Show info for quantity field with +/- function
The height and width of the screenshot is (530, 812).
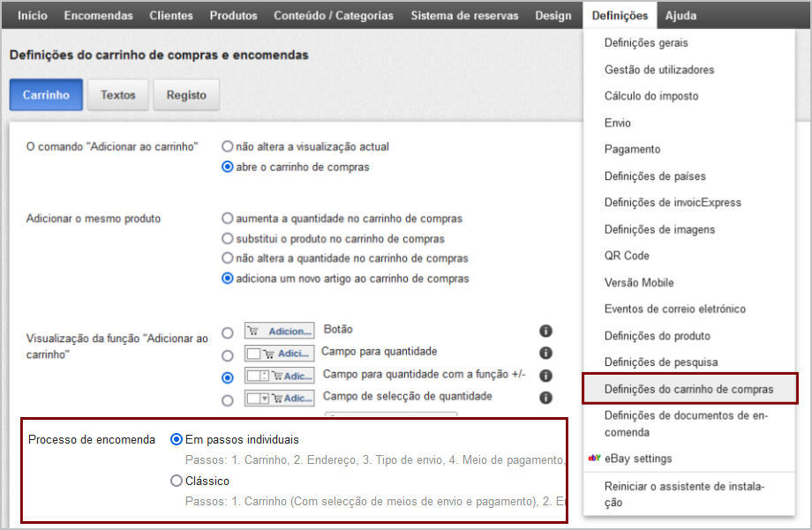pos(545,376)
